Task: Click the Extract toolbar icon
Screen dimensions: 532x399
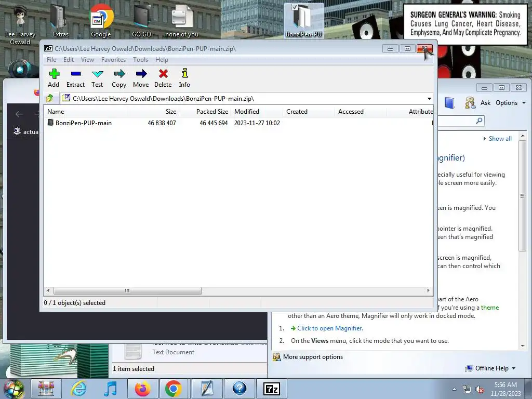Action: [75, 78]
